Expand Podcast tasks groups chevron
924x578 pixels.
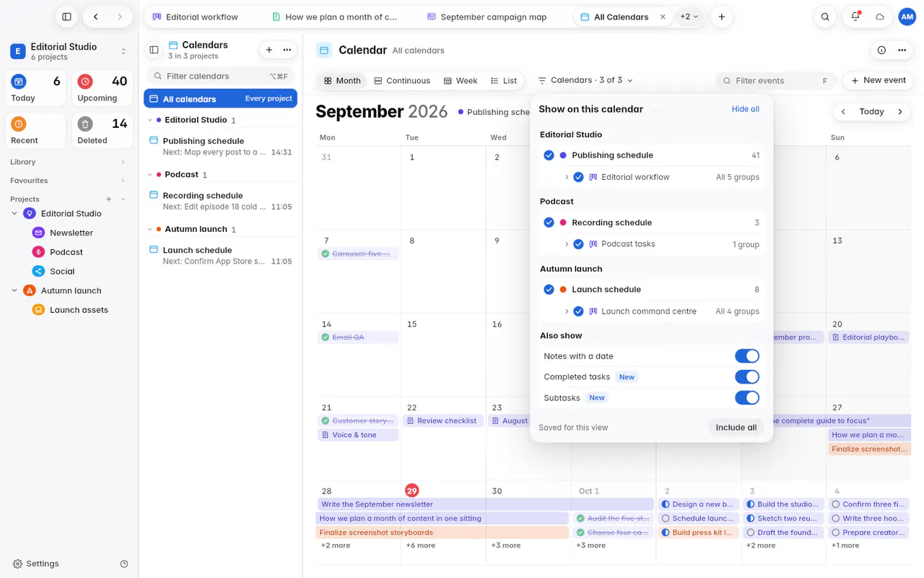click(567, 244)
